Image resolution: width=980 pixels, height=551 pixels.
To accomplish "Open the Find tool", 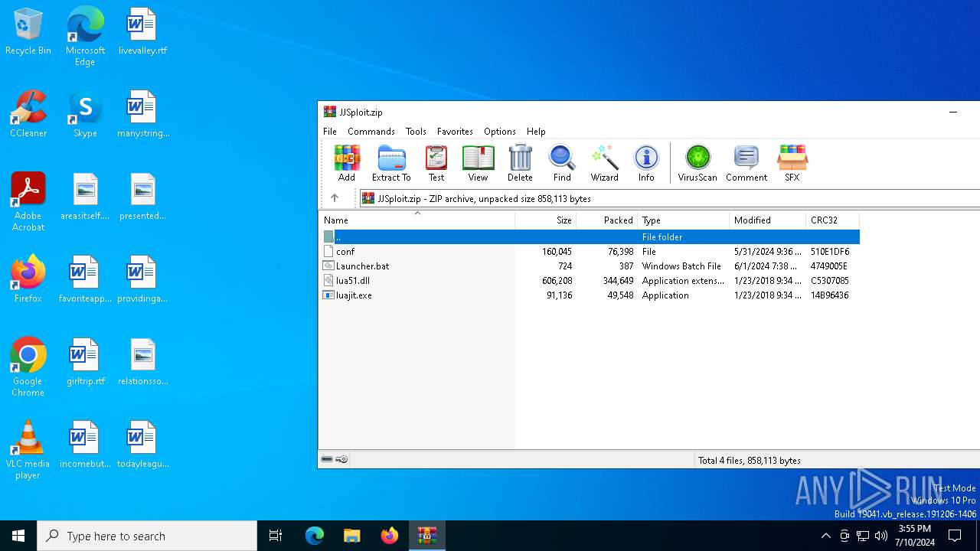I will coord(562,164).
